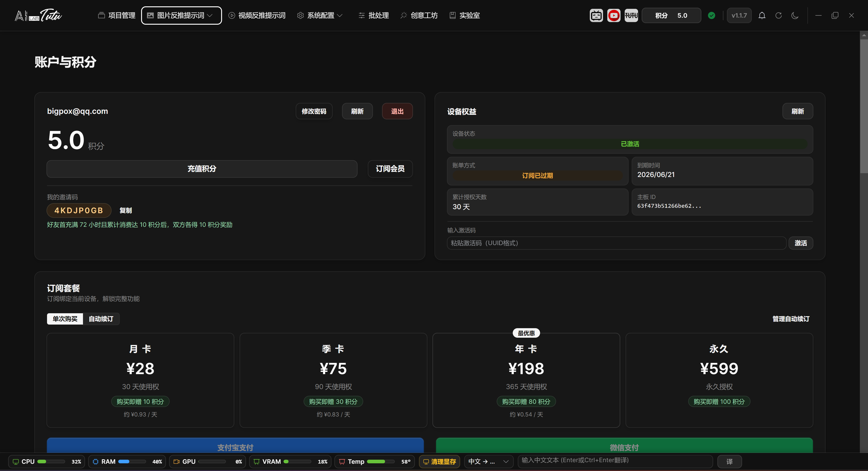The height and width of the screenshot is (471, 868).
Task: Click the red 退出 button
Action: click(397, 111)
